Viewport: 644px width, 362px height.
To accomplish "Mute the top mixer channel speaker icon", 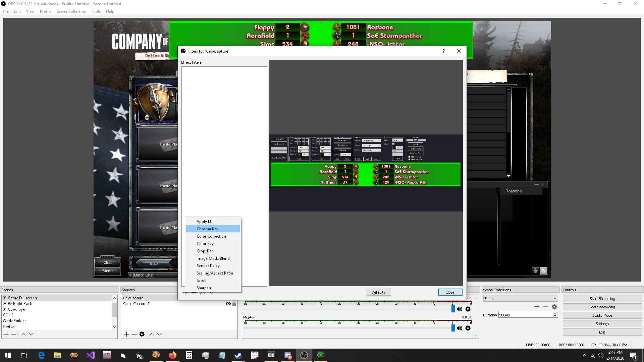I will tap(459, 309).
